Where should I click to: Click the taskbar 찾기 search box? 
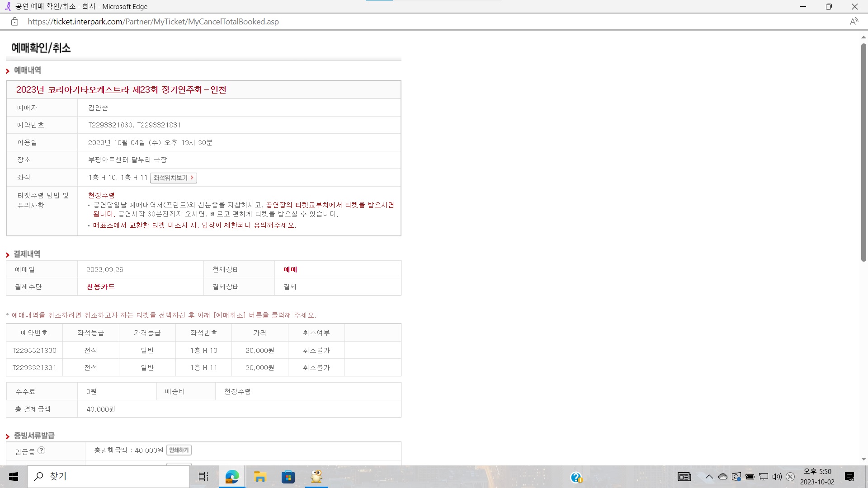pos(108,477)
